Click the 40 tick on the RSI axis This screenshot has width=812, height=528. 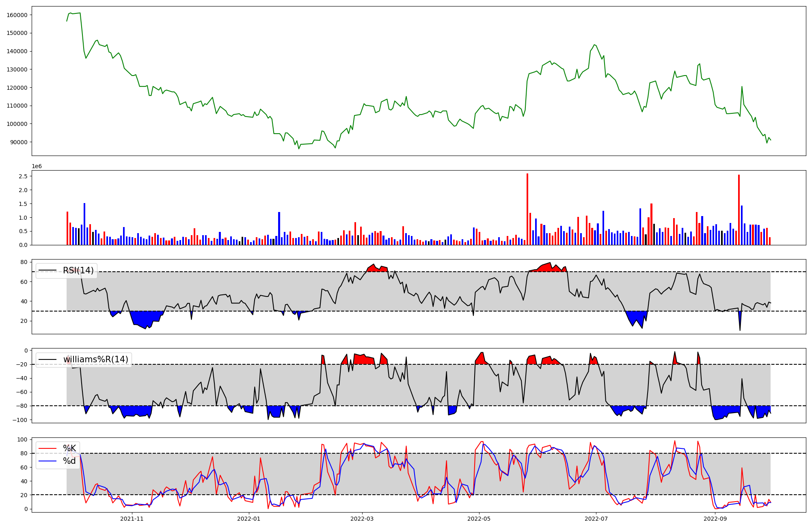(x=24, y=301)
